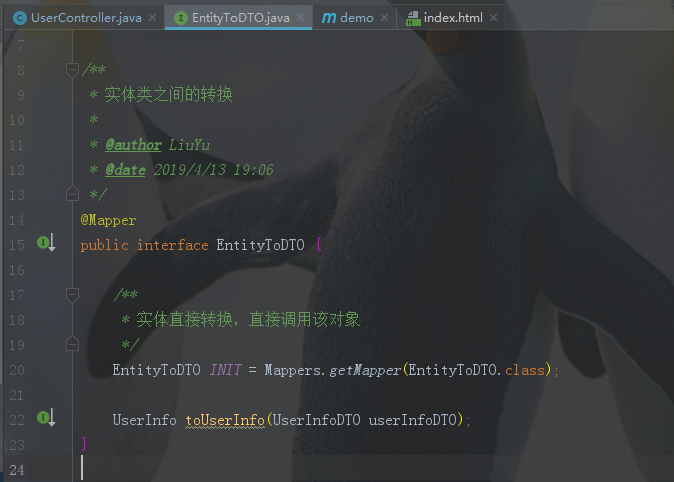Click the implemented-interface gutter icon beside EntityToDTO
Image resolution: width=674 pixels, height=482 pixels.
click(x=46, y=243)
